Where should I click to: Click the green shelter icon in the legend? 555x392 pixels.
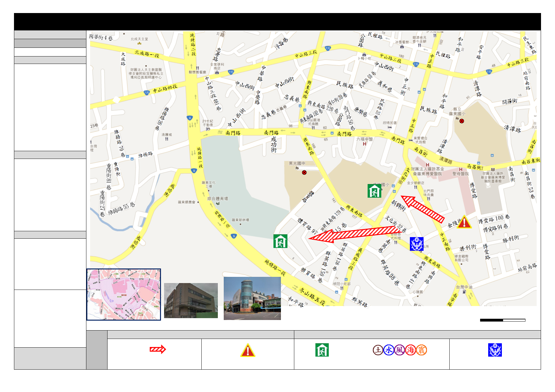click(322, 350)
